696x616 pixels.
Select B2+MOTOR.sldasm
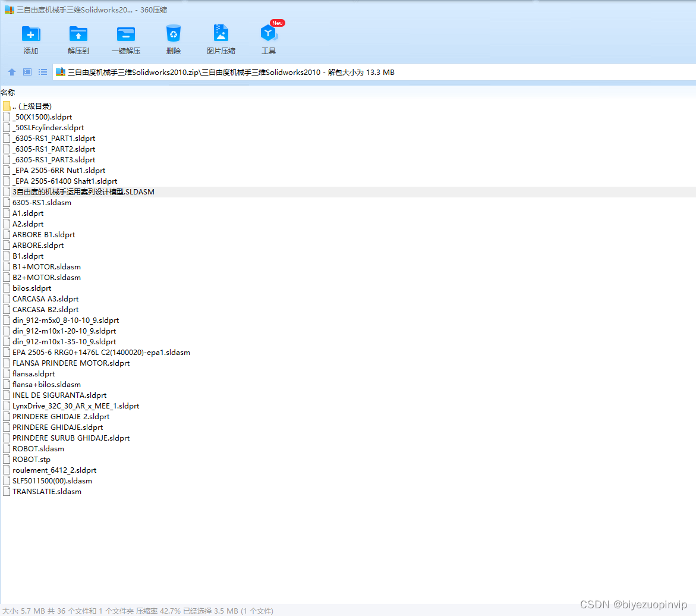pyautogui.click(x=46, y=278)
